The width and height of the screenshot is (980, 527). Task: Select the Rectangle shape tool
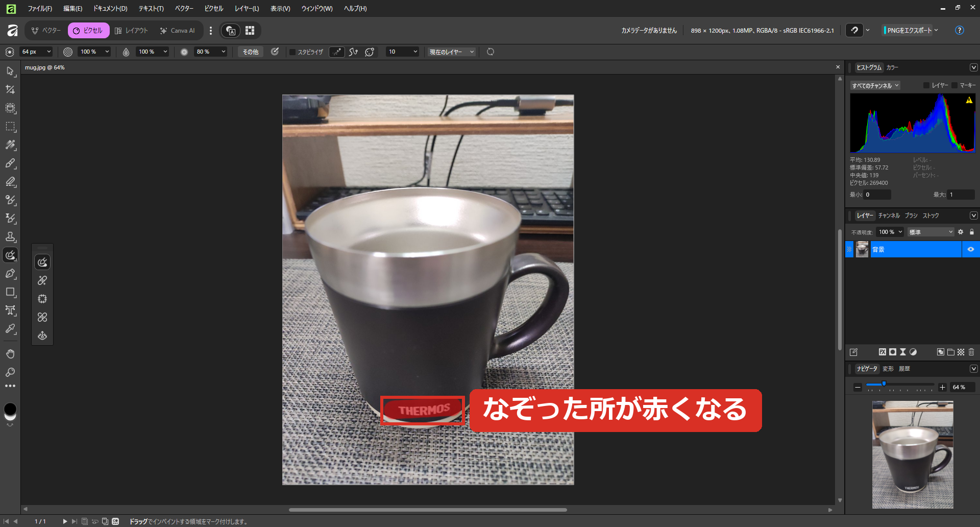[x=10, y=292]
